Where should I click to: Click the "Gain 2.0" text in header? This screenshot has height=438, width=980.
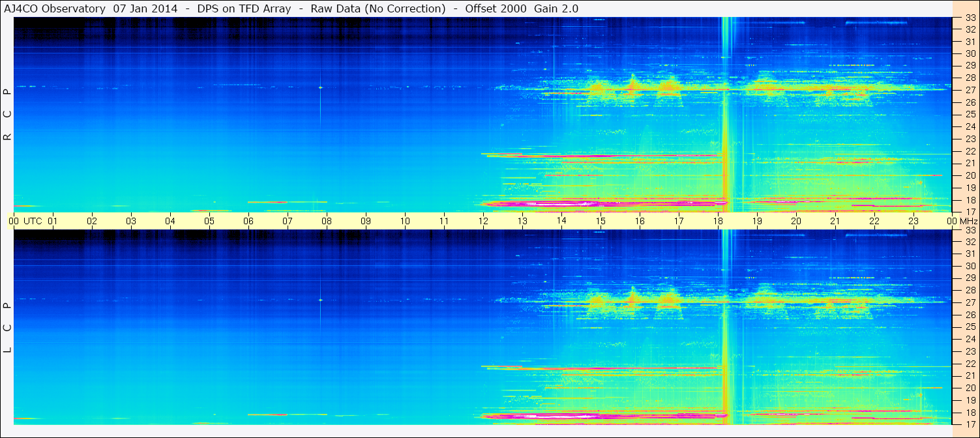pos(556,8)
